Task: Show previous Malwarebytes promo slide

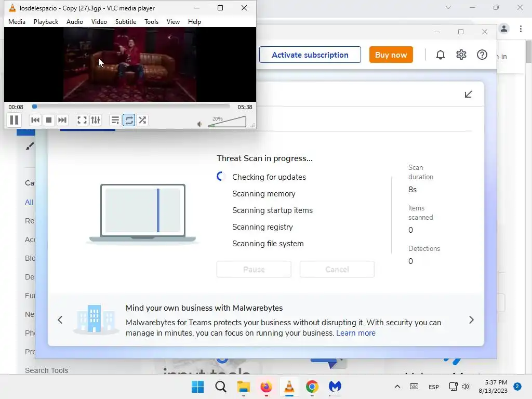Action: click(60, 320)
